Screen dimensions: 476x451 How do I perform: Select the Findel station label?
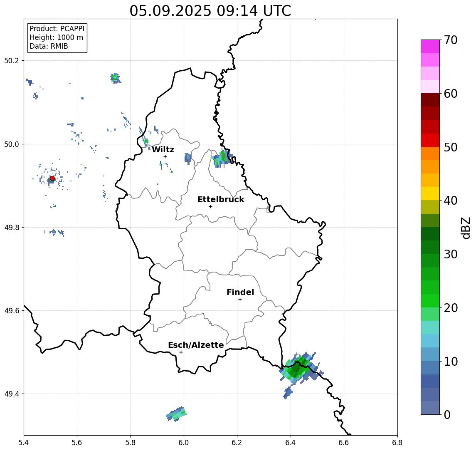pos(240,292)
